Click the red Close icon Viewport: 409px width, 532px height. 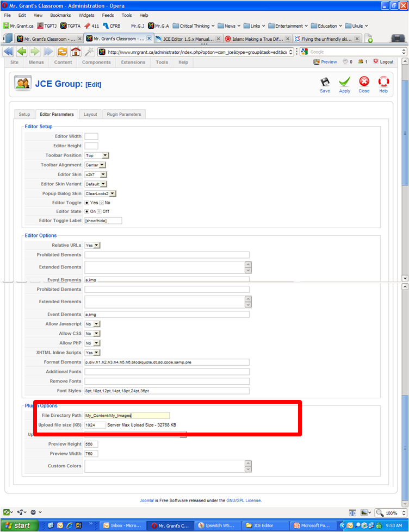(364, 83)
